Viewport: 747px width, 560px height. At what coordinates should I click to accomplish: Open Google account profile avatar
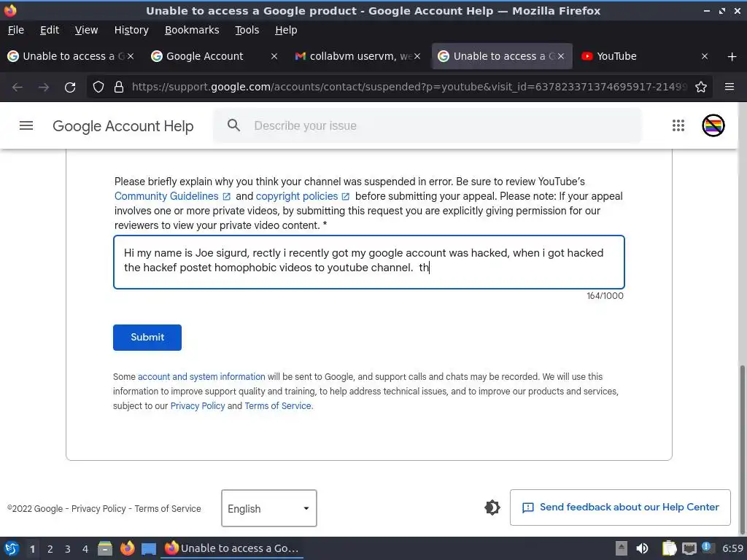click(x=713, y=125)
